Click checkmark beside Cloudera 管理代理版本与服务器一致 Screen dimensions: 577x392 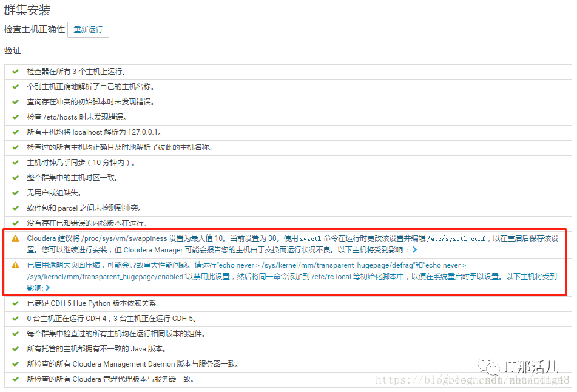(x=15, y=379)
